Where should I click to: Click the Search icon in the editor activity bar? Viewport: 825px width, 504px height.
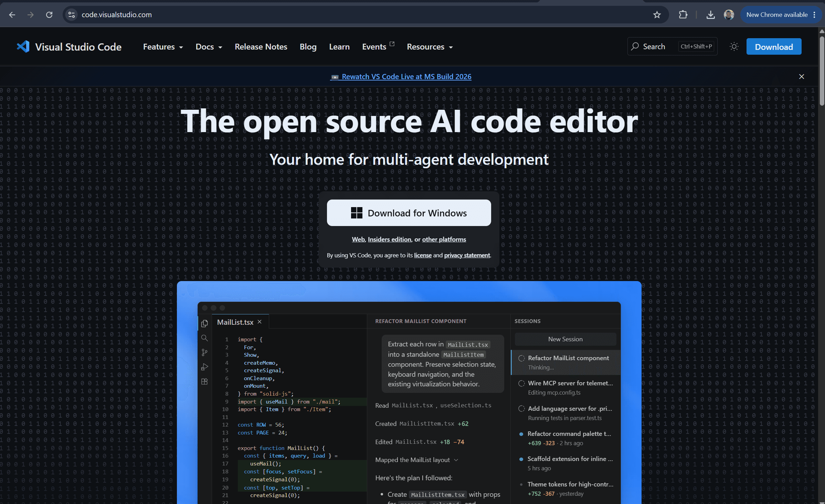coord(204,338)
